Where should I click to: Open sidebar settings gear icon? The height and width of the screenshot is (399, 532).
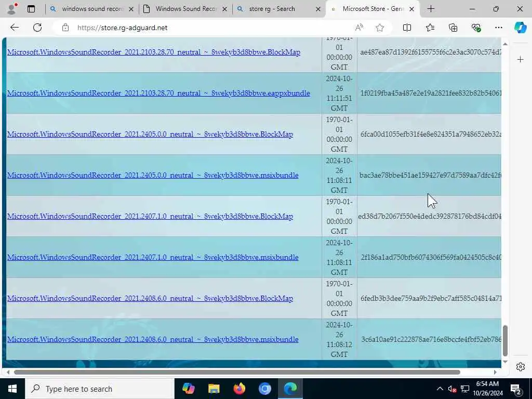521,367
